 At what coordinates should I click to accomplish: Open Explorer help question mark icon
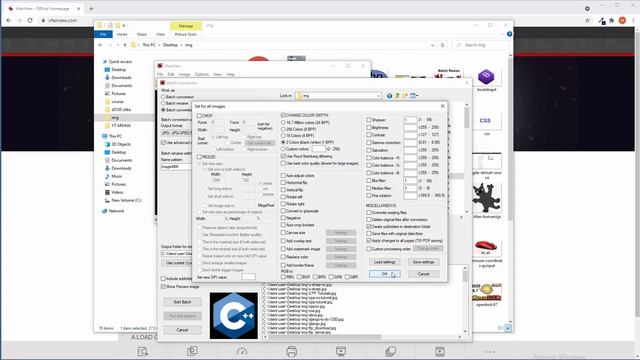point(509,34)
